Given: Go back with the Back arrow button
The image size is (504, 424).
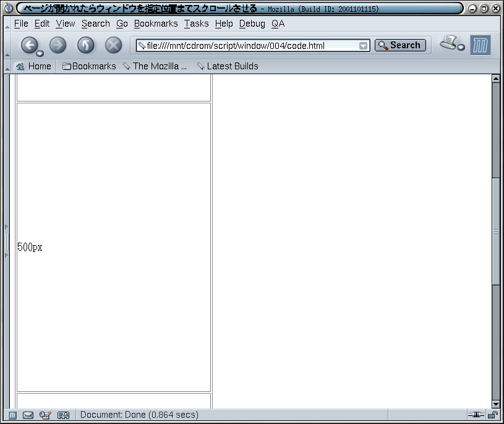Looking at the screenshot, I should 30,45.
